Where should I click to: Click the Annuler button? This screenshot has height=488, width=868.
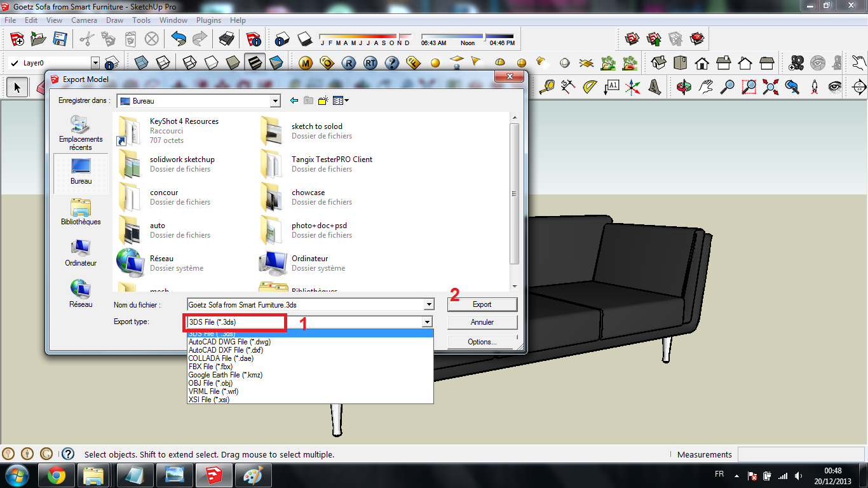(x=482, y=322)
